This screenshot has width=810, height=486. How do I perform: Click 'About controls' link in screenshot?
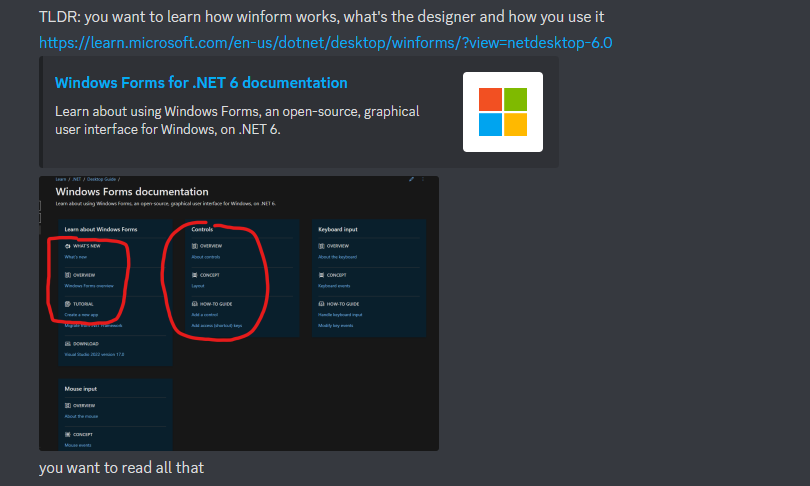(206, 257)
